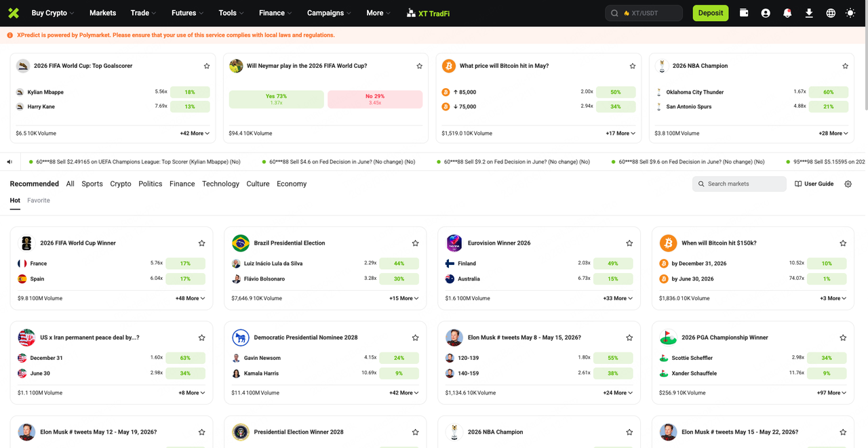Screen dimensions: 868x448
Task: Open the notifications bell icon
Action: [787, 13]
